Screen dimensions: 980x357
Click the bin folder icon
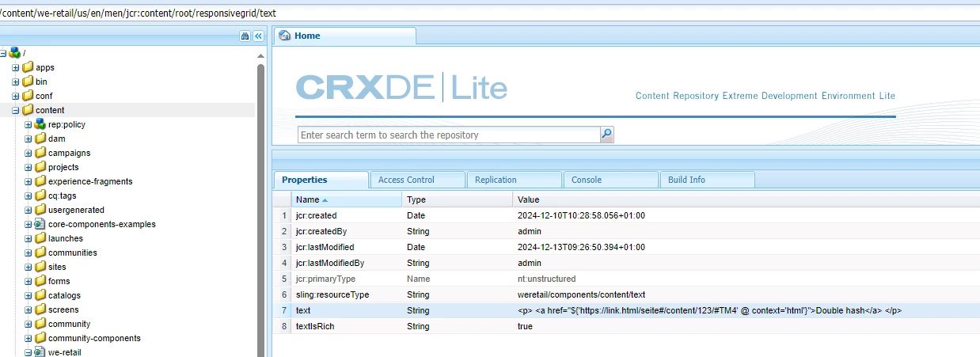pyautogui.click(x=28, y=82)
